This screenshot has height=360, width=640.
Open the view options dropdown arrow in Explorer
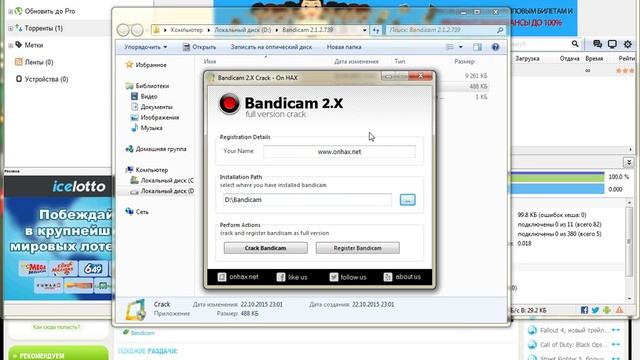(461, 47)
